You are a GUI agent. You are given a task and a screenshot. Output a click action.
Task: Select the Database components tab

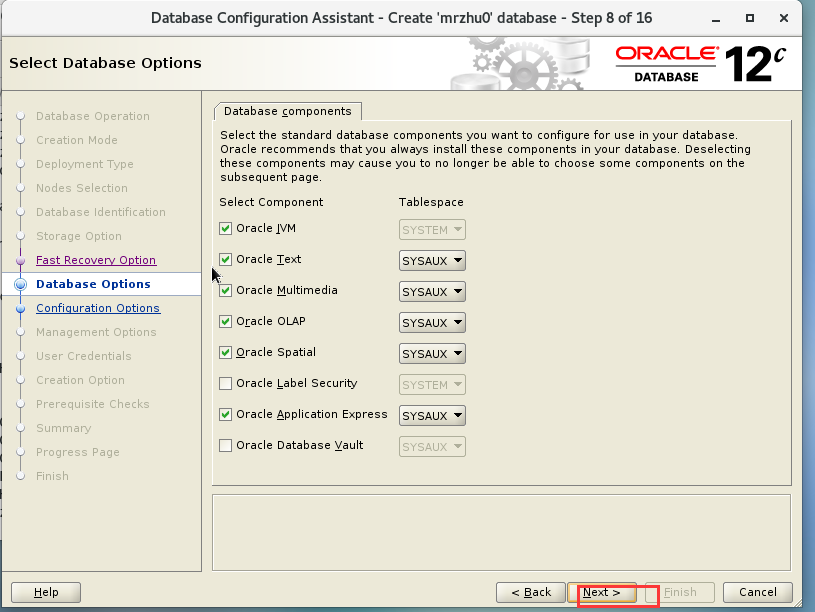[x=287, y=111]
